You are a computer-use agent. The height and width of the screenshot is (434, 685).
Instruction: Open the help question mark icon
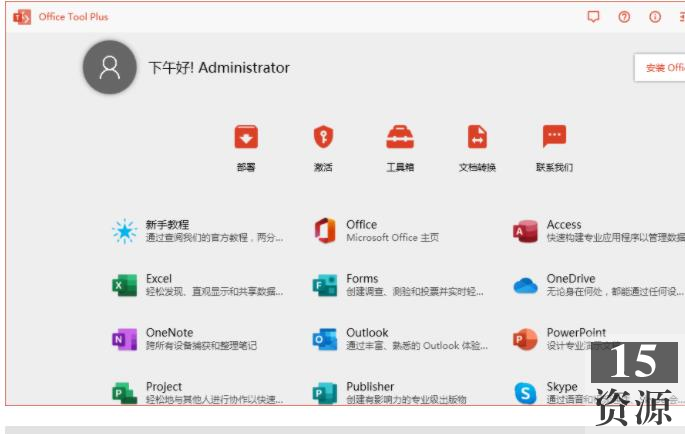point(624,17)
